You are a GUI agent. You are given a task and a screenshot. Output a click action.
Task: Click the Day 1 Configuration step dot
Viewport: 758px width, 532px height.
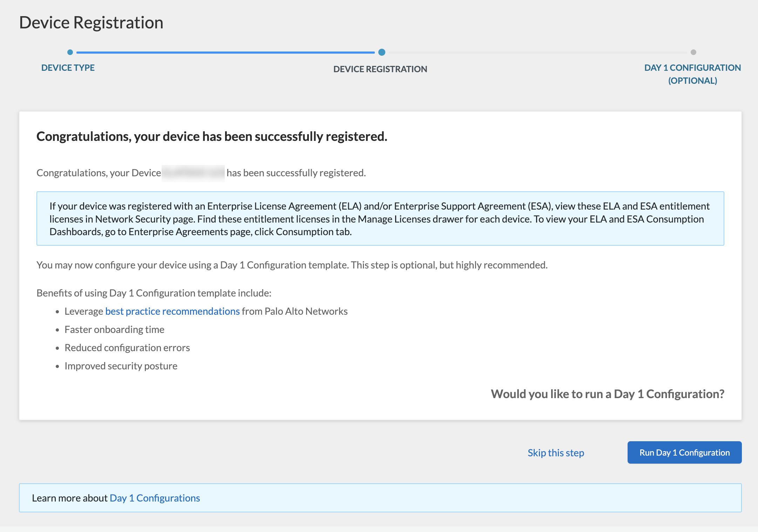point(693,52)
